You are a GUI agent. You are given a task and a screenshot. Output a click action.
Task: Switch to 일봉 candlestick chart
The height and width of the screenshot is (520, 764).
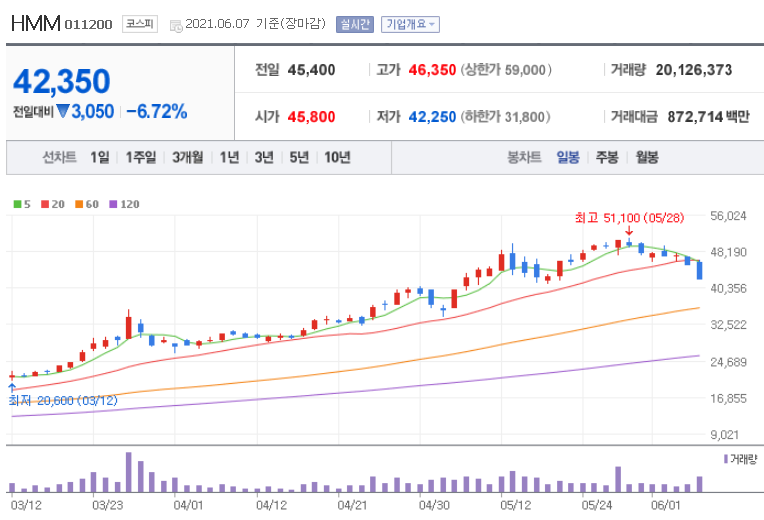point(568,157)
